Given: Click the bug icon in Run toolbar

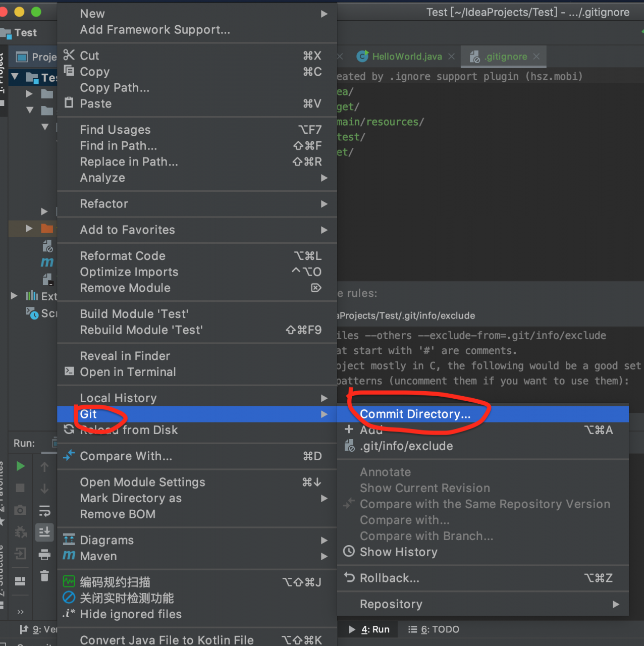Looking at the screenshot, I should pyautogui.click(x=21, y=532).
